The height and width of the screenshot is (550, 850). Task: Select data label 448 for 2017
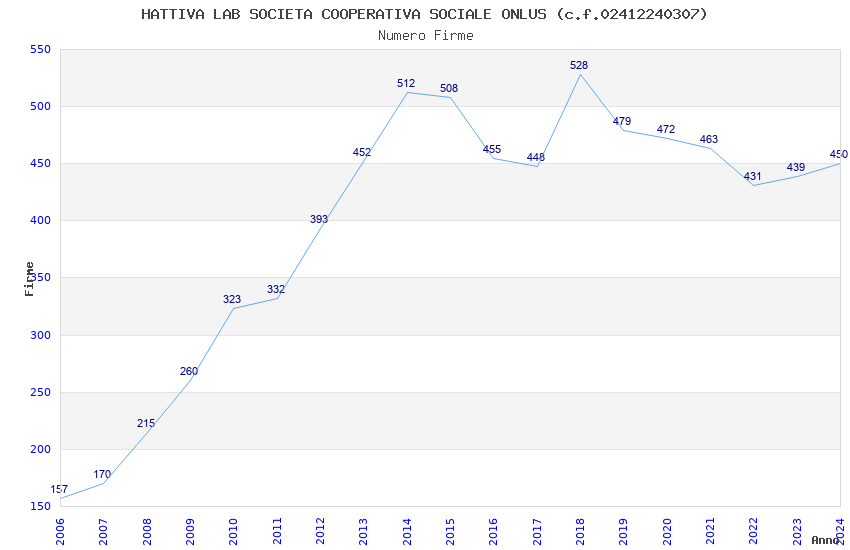click(536, 157)
